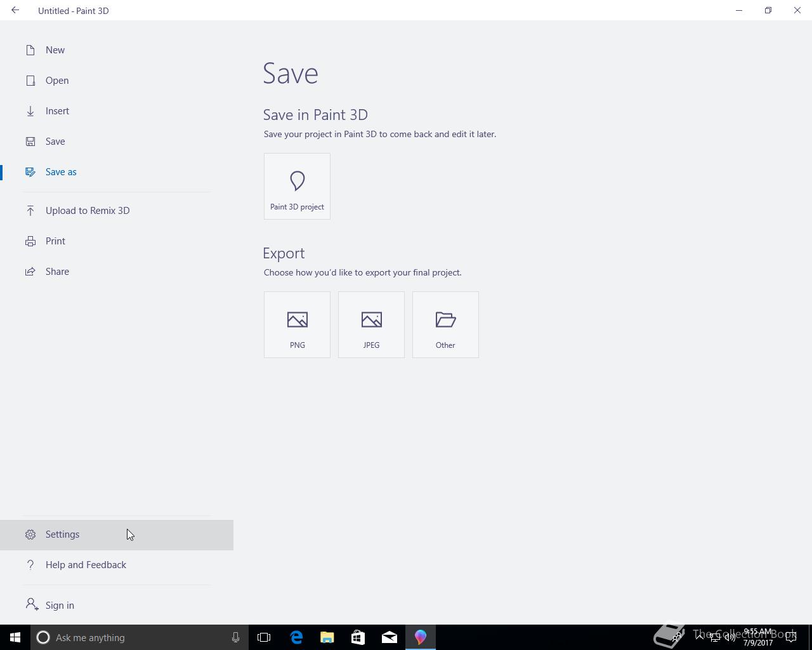This screenshot has height=650, width=812.
Task: Click Paint 3D taskbar icon
Action: pos(421,637)
